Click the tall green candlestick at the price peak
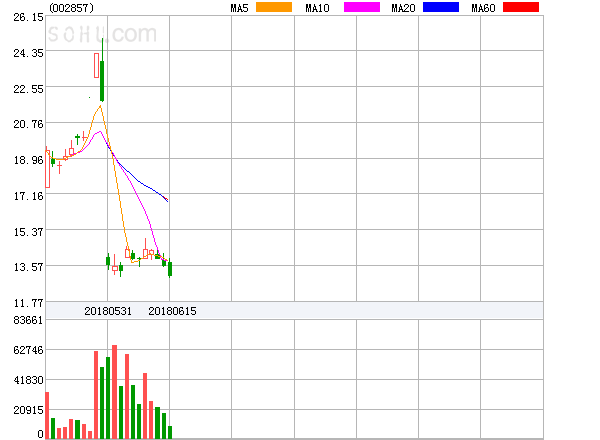This screenshot has height=440, width=600. 102,70
